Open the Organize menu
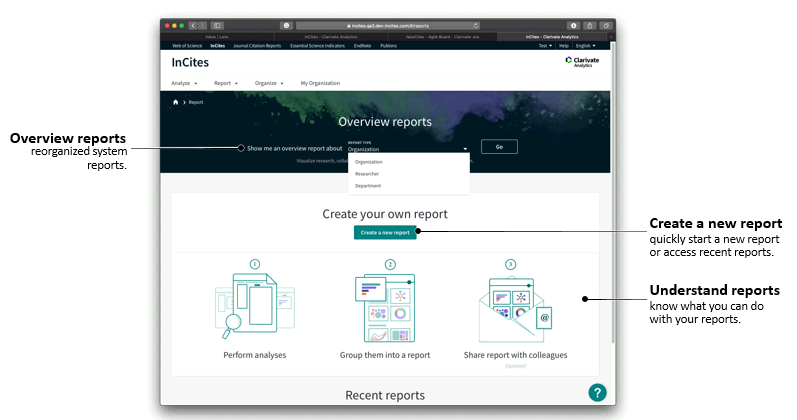797x420 pixels. coord(269,83)
